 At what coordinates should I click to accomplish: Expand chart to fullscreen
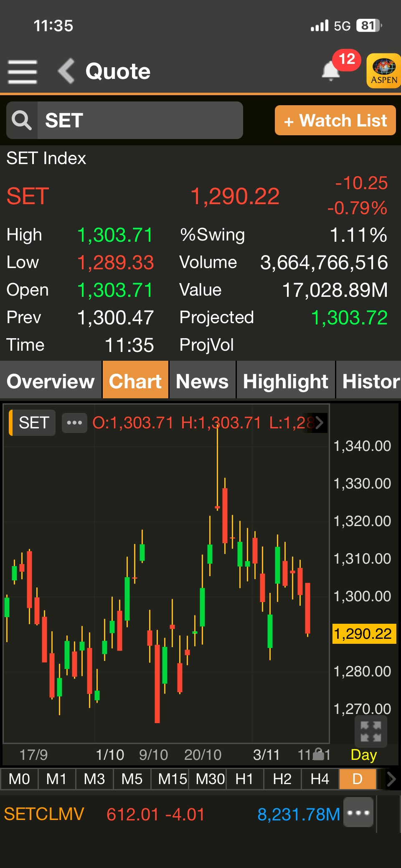(371, 731)
